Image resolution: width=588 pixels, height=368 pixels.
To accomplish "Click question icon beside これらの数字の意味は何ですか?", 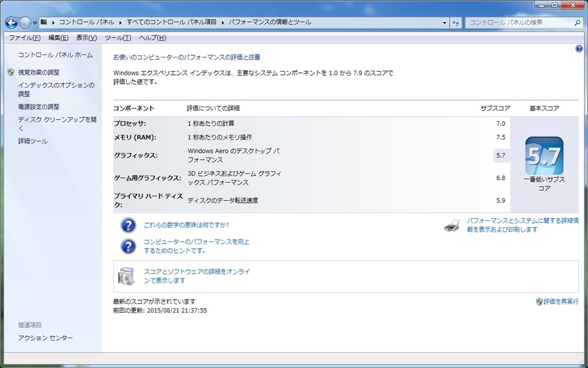I will click(128, 225).
